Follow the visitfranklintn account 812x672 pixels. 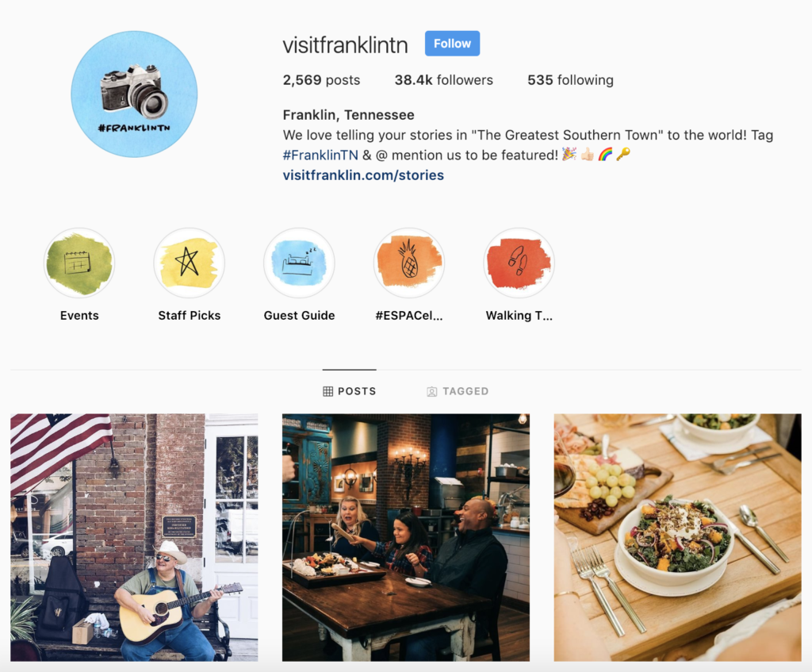(452, 44)
